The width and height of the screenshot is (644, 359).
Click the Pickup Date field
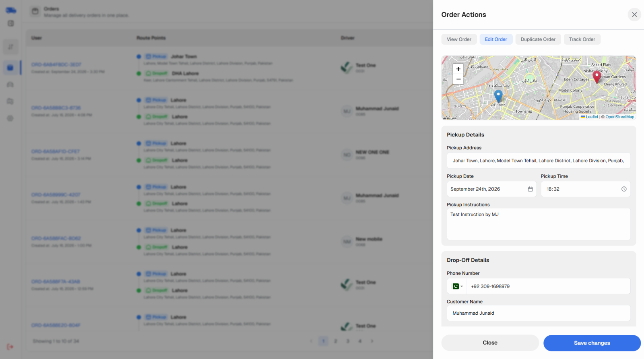491,189
